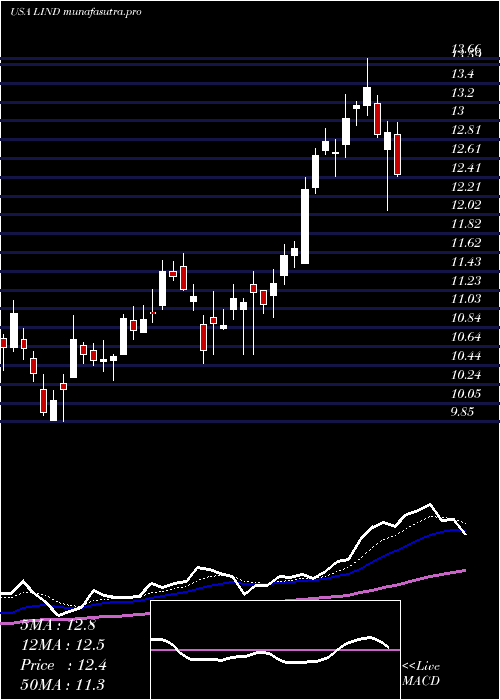Viewport: 500px width, 700px height.
Task: Click the 10.05 price axis label
Action: 466,394
